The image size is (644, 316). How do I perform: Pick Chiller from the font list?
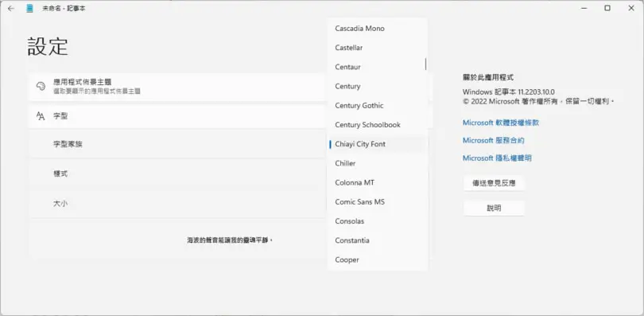click(378, 163)
